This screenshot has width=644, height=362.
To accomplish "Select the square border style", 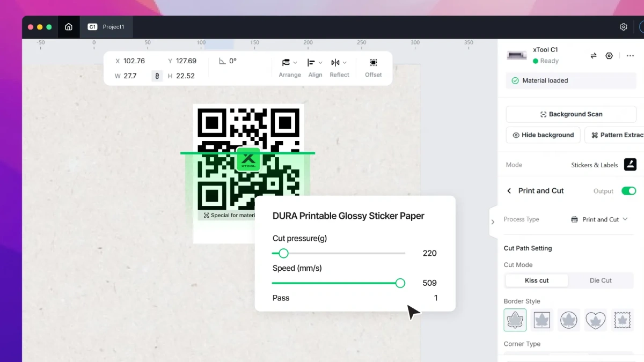I will click(542, 320).
